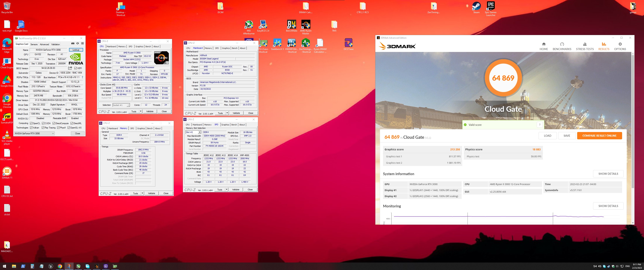
Task: Click the Valid score help question mark
Action: click(x=540, y=125)
